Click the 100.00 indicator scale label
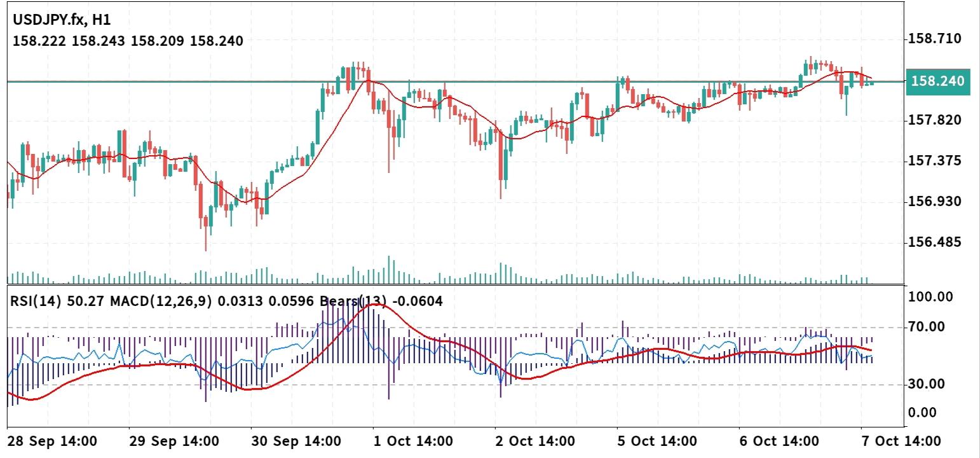 (932, 296)
